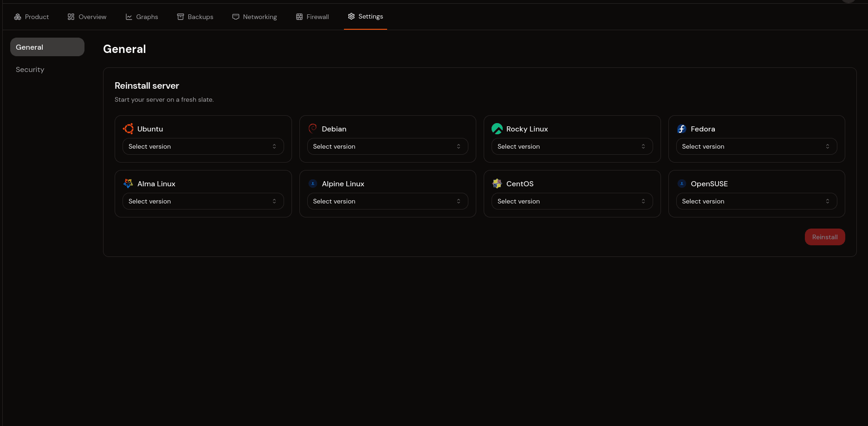Click the Ubuntu logo icon

tap(128, 129)
